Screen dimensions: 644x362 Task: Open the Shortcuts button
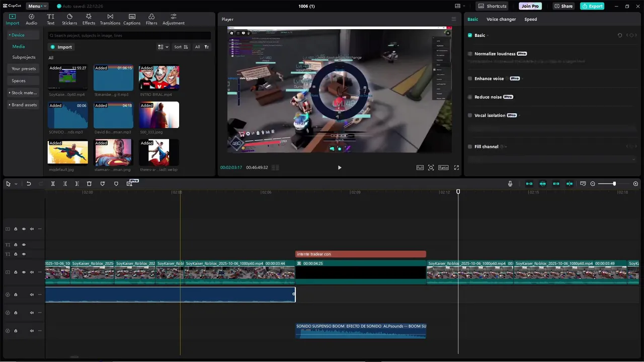coord(493,6)
